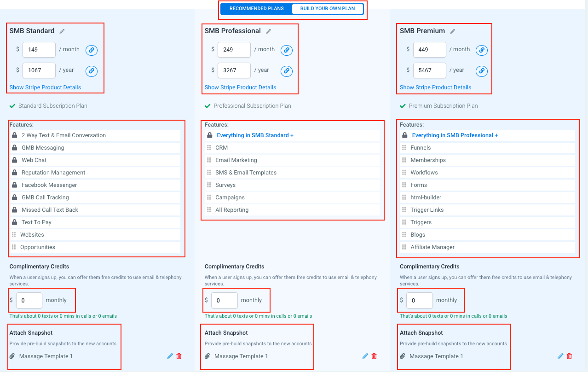
Task: Switch to Recommended Plans tab
Action: (x=256, y=9)
